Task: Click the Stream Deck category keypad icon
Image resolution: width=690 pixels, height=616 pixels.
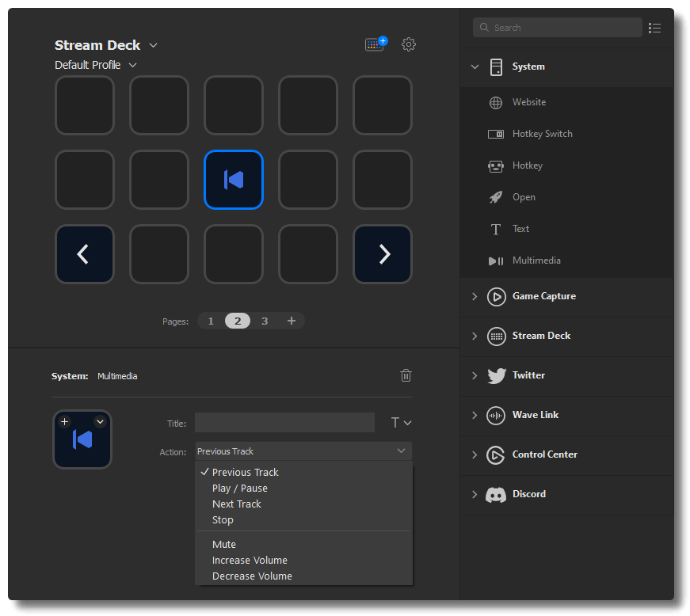Action: (x=497, y=337)
